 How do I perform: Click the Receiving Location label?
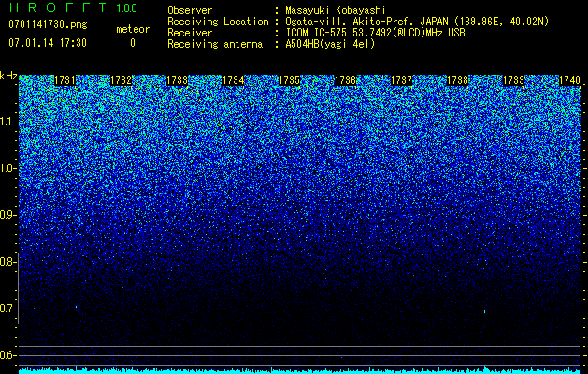[x=218, y=22]
